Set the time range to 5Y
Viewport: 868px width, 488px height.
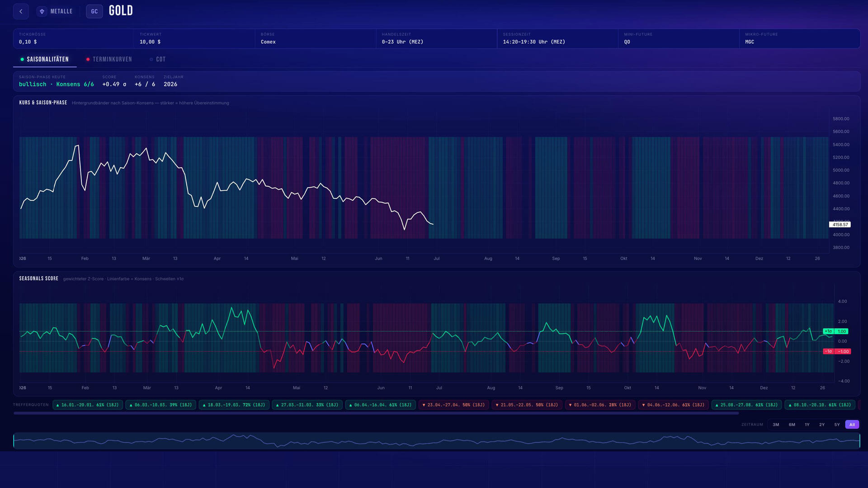(837, 424)
